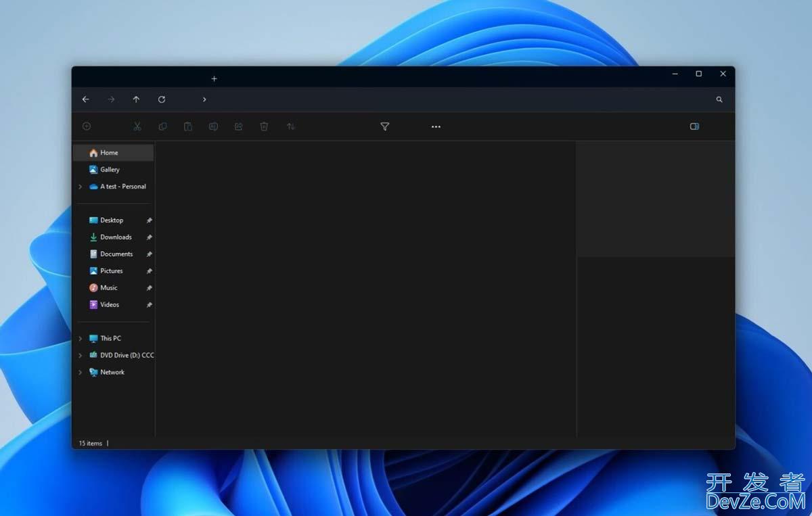Expand the Network tree node
The height and width of the screenshot is (516, 812).
[x=80, y=372]
